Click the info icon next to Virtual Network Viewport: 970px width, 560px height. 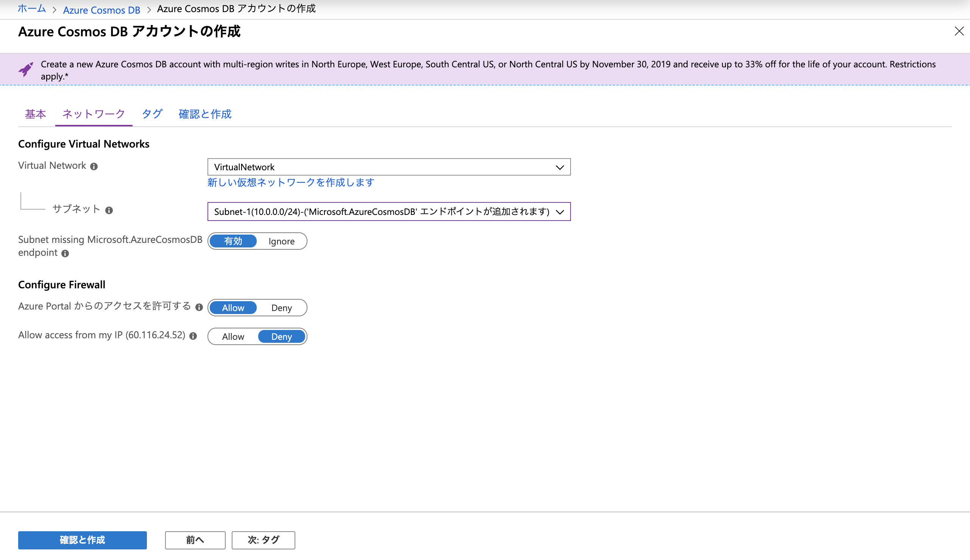coord(94,166)
